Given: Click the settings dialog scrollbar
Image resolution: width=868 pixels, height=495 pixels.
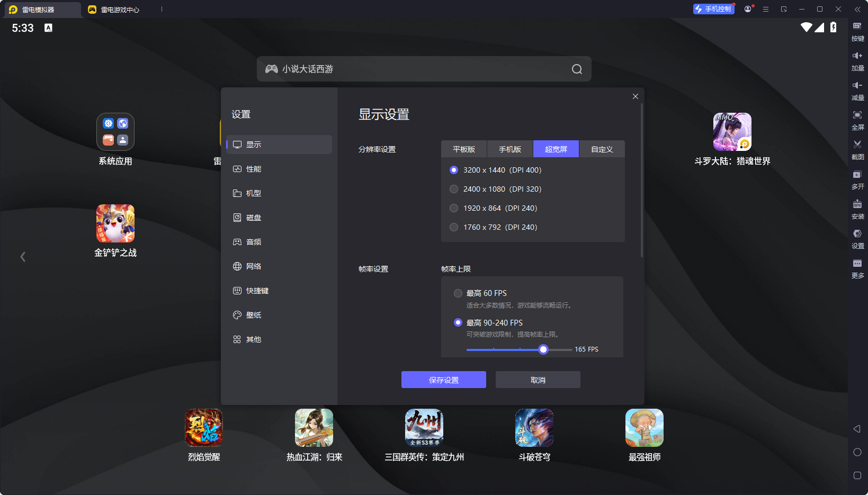Looking at the screenshot, I should coord(642,181).
